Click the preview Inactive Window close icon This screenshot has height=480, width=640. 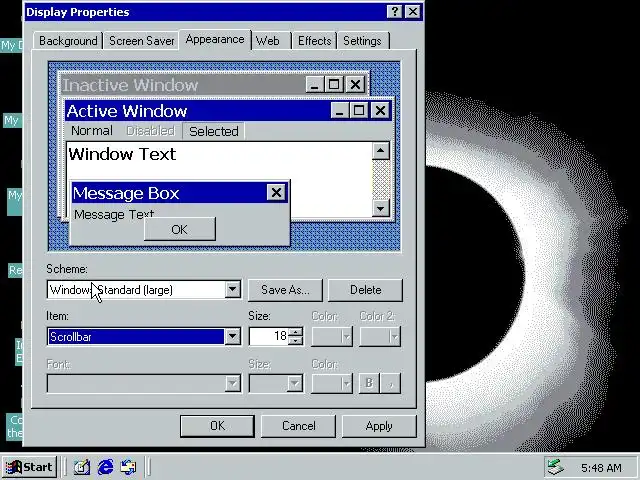click(356, 84)
